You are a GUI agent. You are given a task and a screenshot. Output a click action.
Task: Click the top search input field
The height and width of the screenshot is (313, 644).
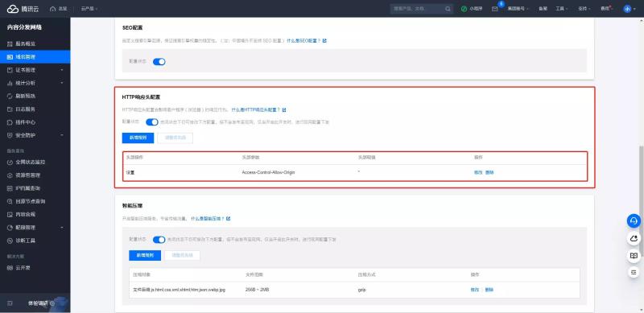tap(417, 9)
